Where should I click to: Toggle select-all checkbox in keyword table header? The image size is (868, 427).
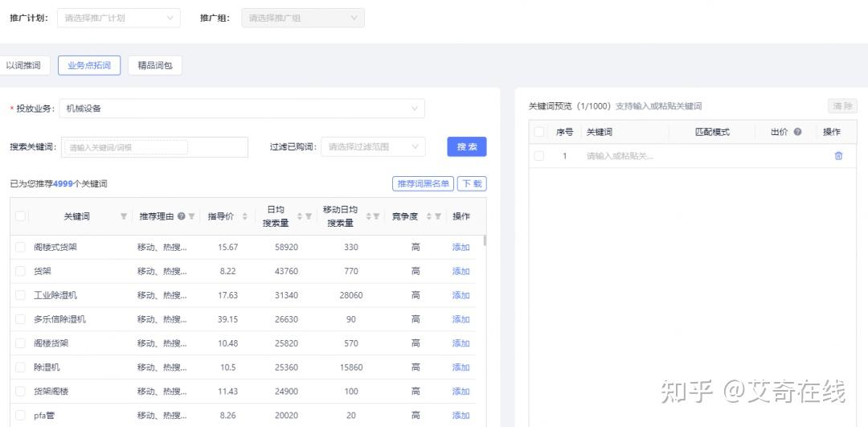point(20,216)
